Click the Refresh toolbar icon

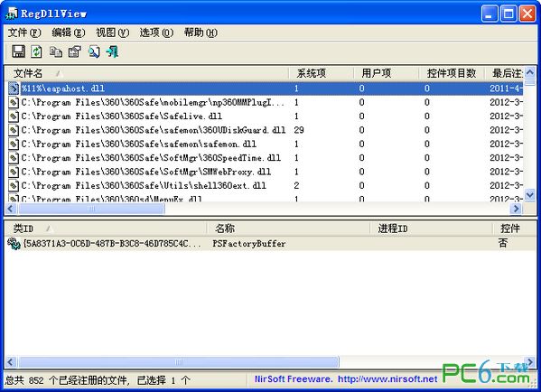(x=36, y=51)
